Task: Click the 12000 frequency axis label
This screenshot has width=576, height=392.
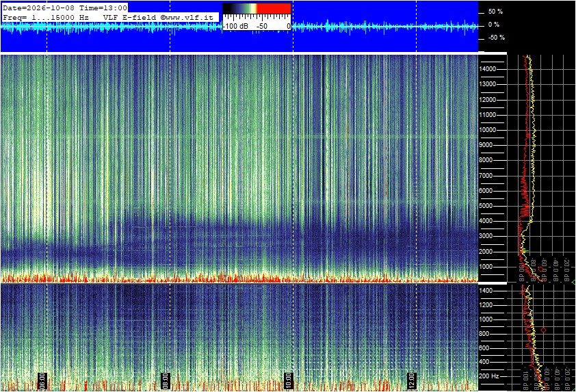Action: (488, 100)
